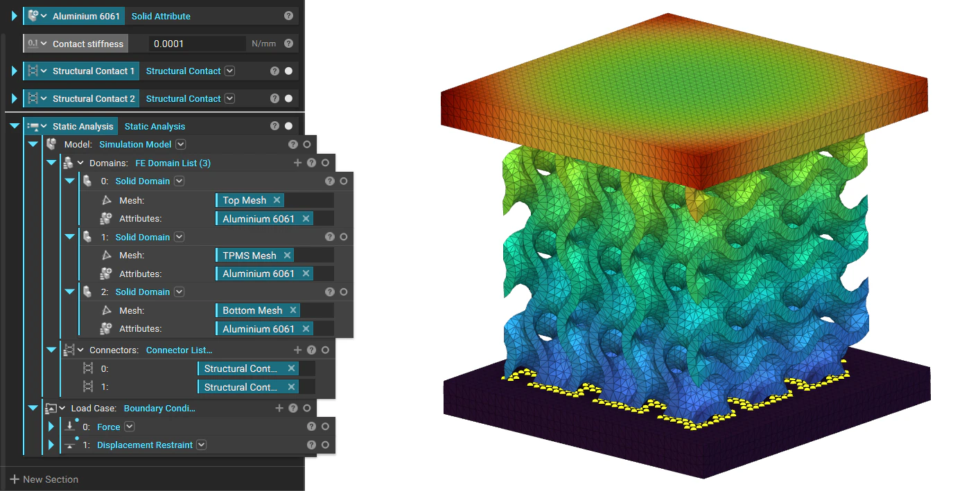
Task: Open Simulation Model type dropdown
Action: 181,144
